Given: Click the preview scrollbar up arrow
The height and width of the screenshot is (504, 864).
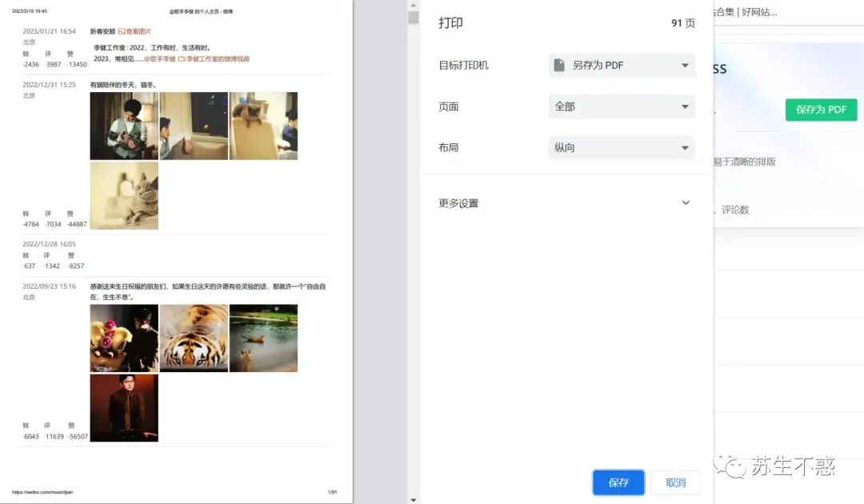Looking at the screenshot, I should 414,5.
